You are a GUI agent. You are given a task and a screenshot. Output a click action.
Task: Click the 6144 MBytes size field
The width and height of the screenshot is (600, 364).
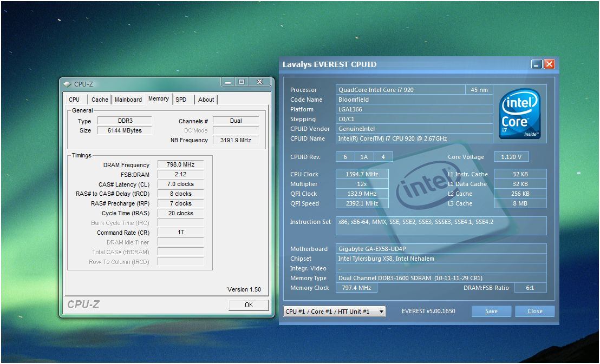point(125,130)
